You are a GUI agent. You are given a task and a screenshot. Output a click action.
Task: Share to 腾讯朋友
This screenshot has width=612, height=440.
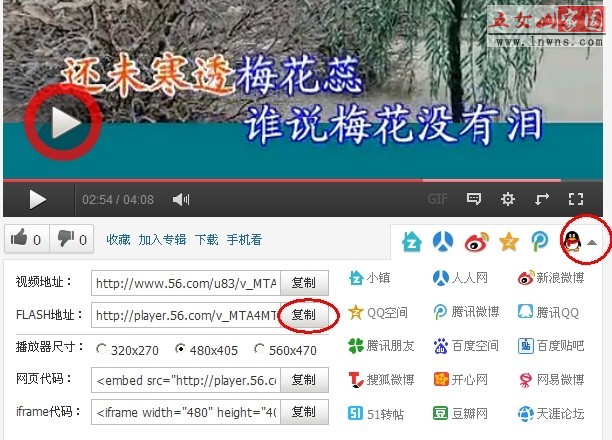[381, 346]
